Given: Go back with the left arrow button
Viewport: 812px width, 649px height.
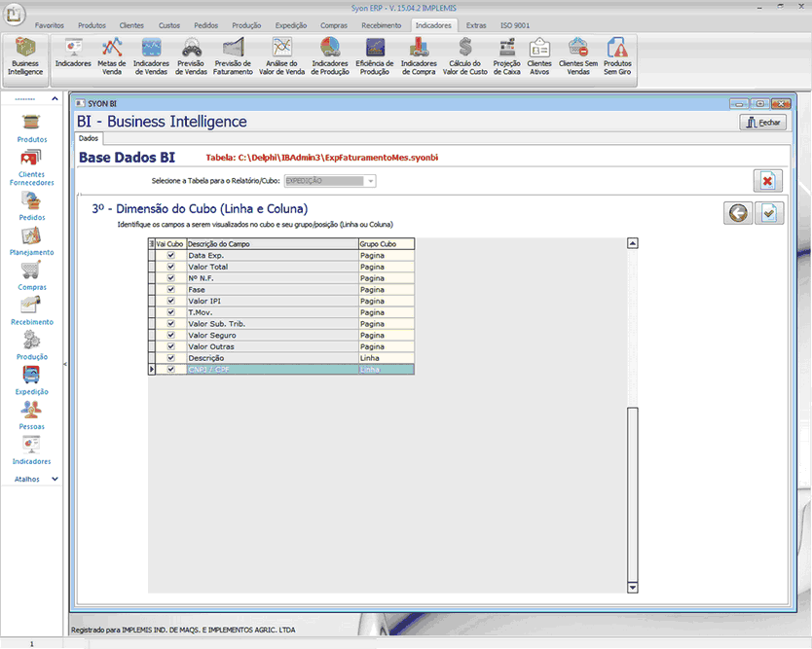Looking at the screenshot, I should click(x=738, y=214).
